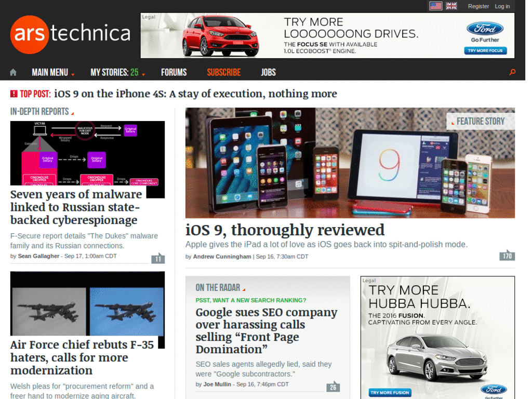Open 'Google sues SEO company' headline
The image size is (532, 399).
[x=267, y=330]
